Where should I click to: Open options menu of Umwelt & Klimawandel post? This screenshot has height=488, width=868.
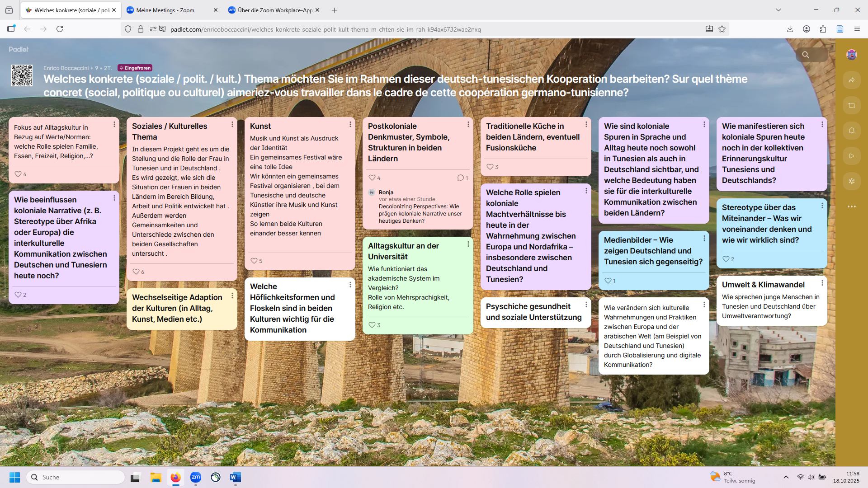[822, 283]
